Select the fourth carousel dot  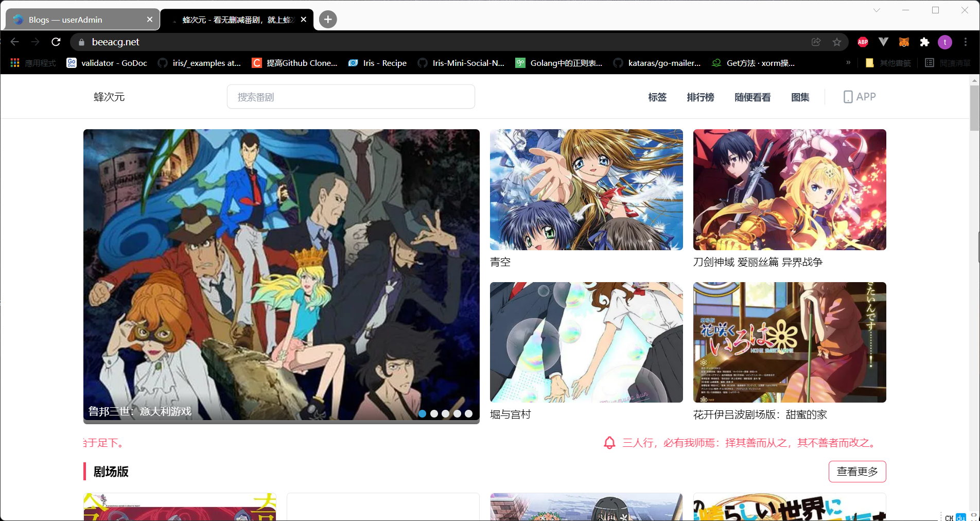click(x=457, y=413)
